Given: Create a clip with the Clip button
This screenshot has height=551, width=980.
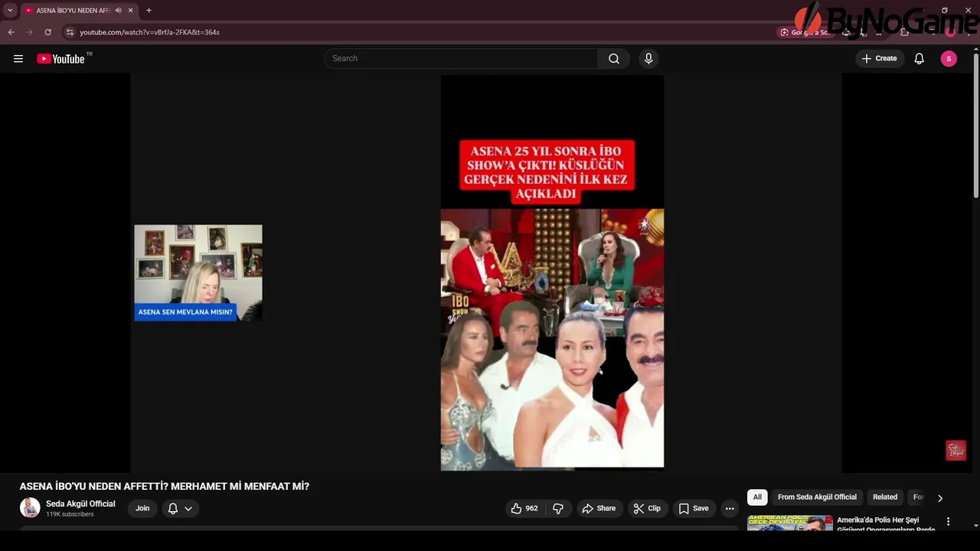Looking at the screenshot, I should (x=647, y=508).
